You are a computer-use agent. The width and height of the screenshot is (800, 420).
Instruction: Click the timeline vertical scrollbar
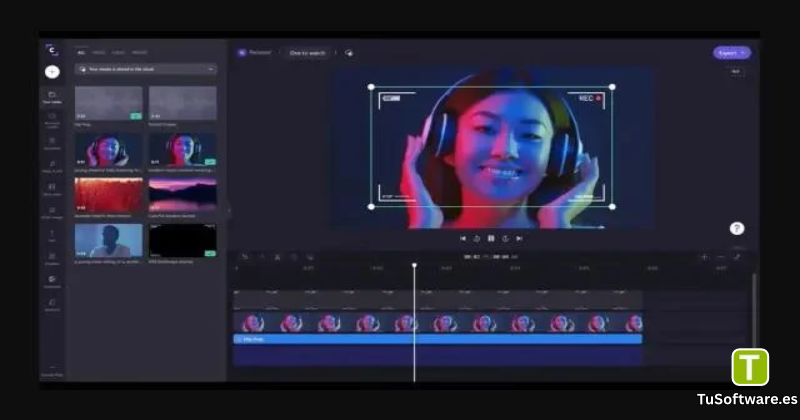pos(754,311)
